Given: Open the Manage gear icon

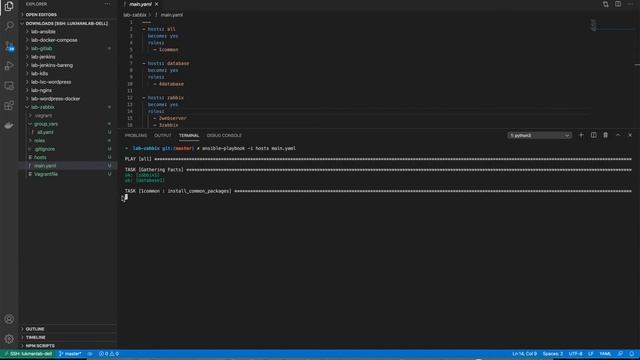Looking at the screenshot, I should tap(9, 339).
